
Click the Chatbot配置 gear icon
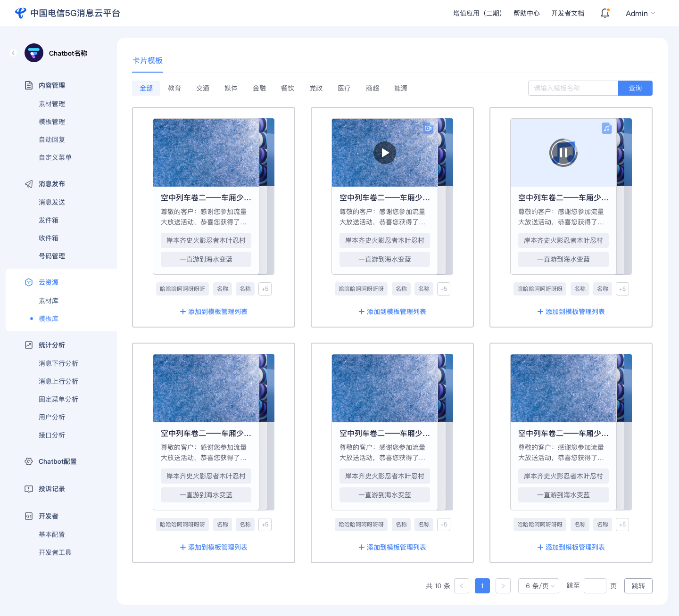click(29, 461)
